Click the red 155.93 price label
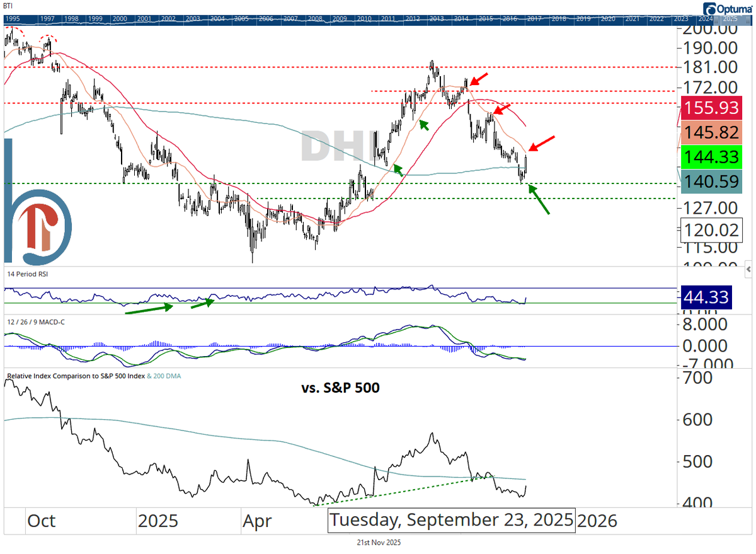 click(x=711, y=108)
